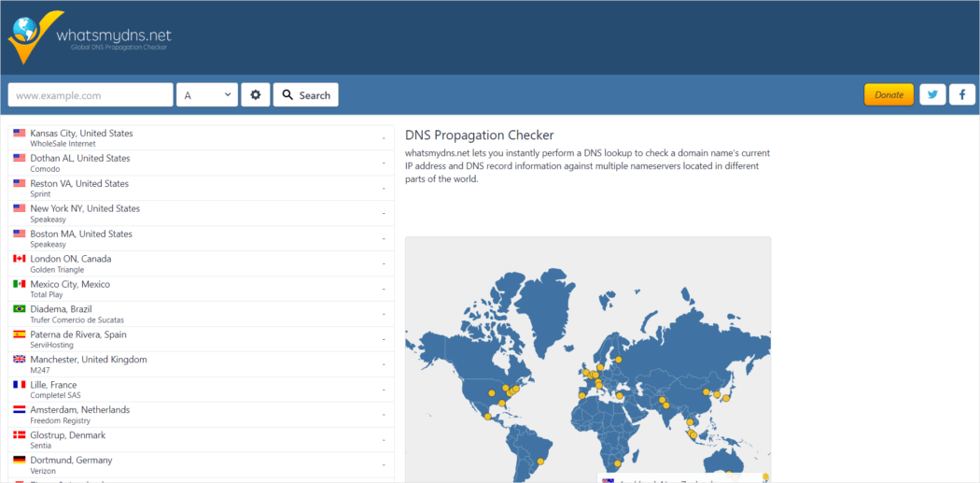The width and height of the screenshot is (980, 483).
Task: Share via the Twitter bird icon
Action: click(932, 94)
